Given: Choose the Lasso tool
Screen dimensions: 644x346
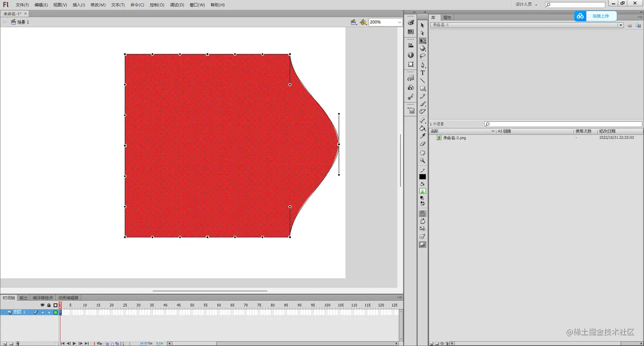Looking at the screenshot, I should point(422,56).
